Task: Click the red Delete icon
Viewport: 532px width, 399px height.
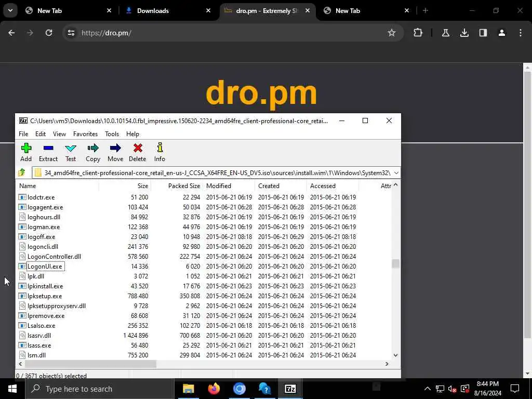Action: coord(137,152)
